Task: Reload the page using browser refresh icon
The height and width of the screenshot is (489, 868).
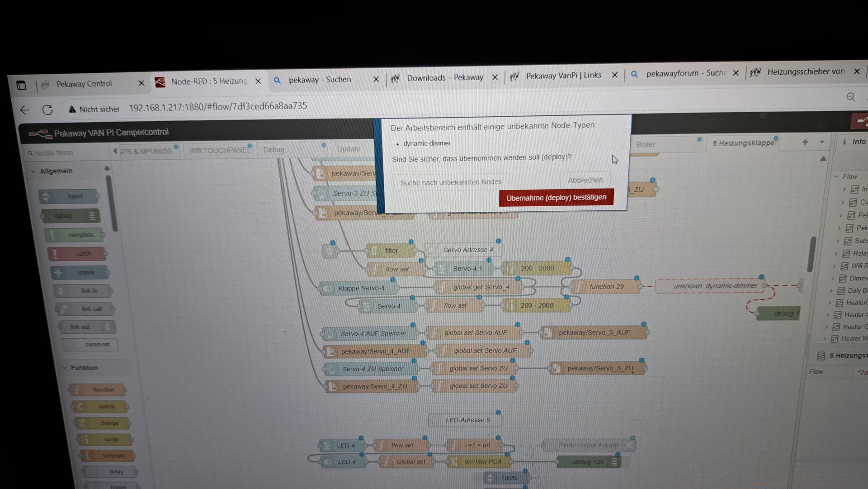Action: coord(47,110)
